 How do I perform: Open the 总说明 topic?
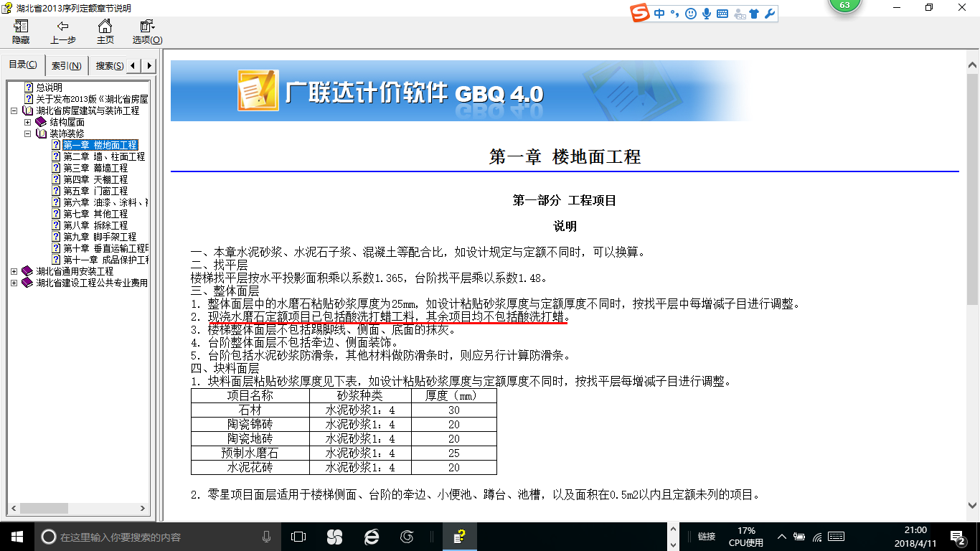tap(50, 88)
